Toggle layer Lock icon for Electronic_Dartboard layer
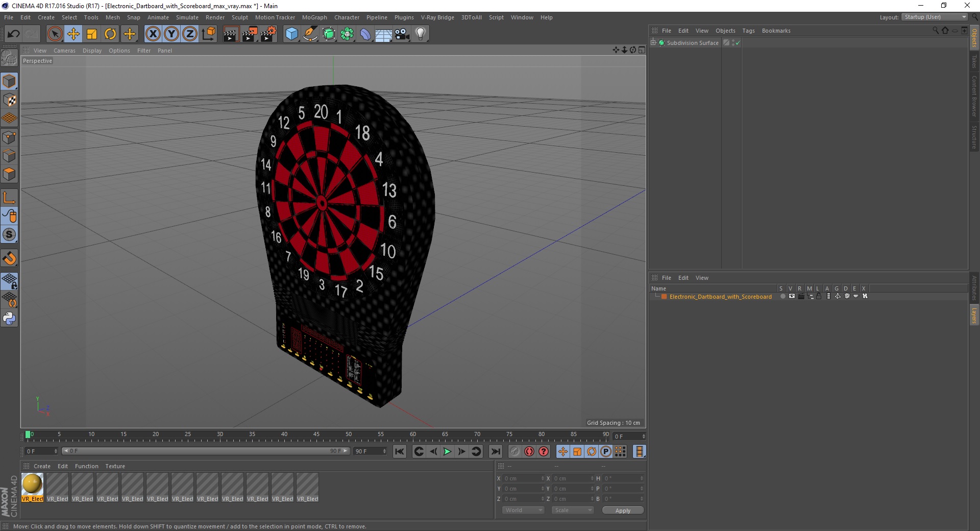The width and height of the screenshot is (980, 531). (819, 296)
